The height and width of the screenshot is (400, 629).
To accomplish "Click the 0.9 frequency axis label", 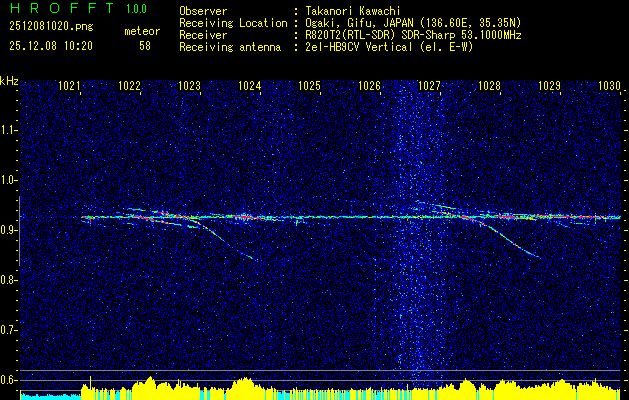I will [x=8, y=230].
